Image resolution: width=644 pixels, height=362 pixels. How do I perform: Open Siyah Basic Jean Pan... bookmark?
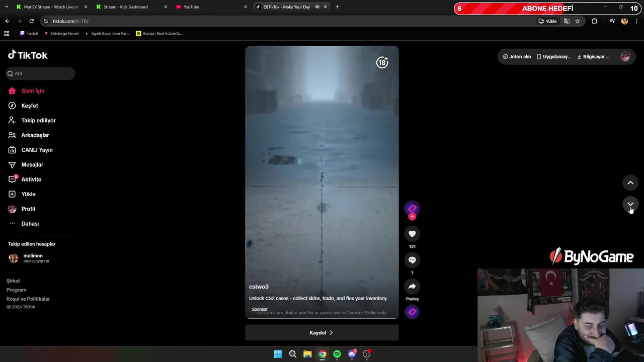coord(107,34)
